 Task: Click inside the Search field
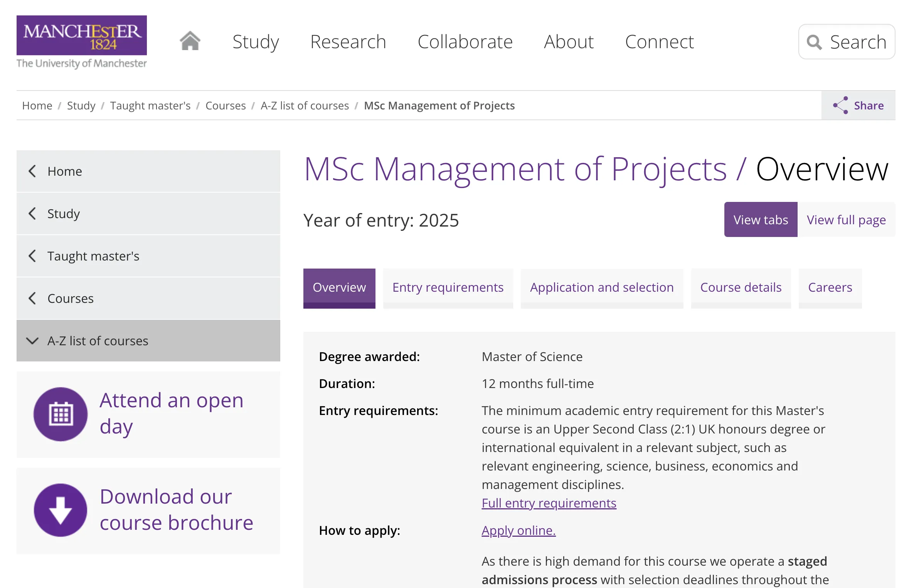[x=857, y=42]
